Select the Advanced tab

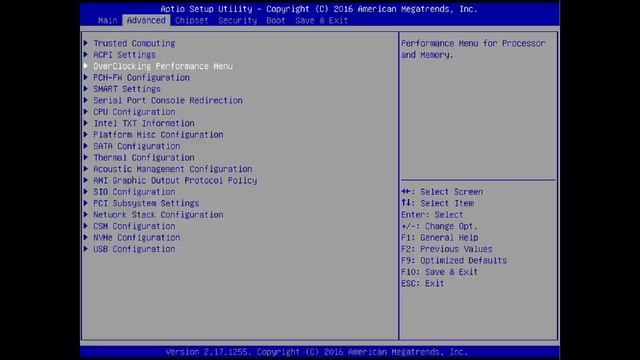(x=146, y=20)
